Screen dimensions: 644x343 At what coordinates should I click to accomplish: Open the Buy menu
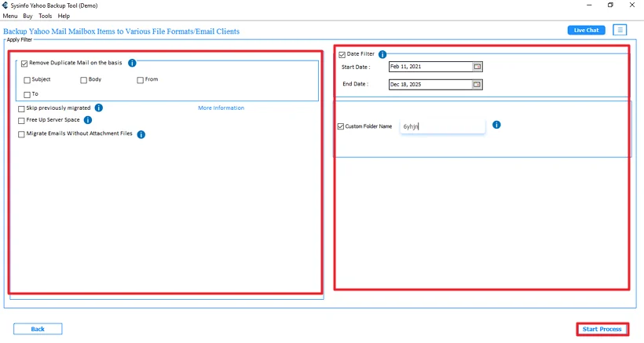(27, 16)
